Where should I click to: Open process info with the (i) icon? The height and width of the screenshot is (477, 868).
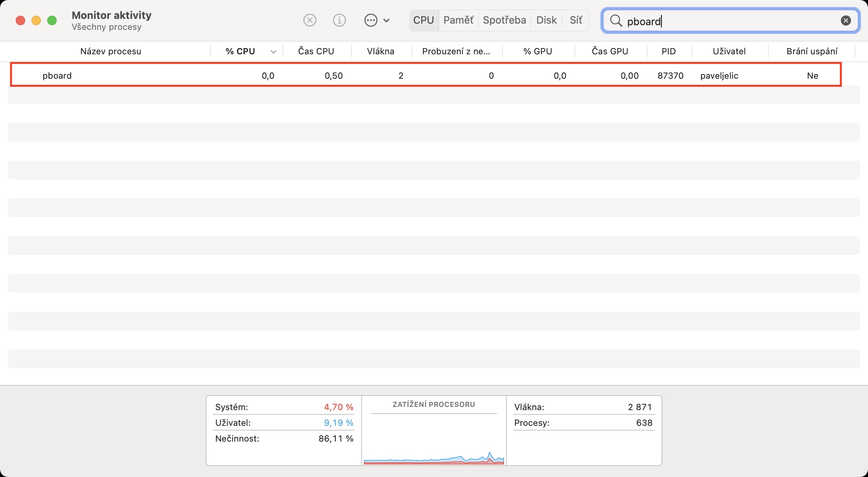pyautogui.click(x=339, y=20)
